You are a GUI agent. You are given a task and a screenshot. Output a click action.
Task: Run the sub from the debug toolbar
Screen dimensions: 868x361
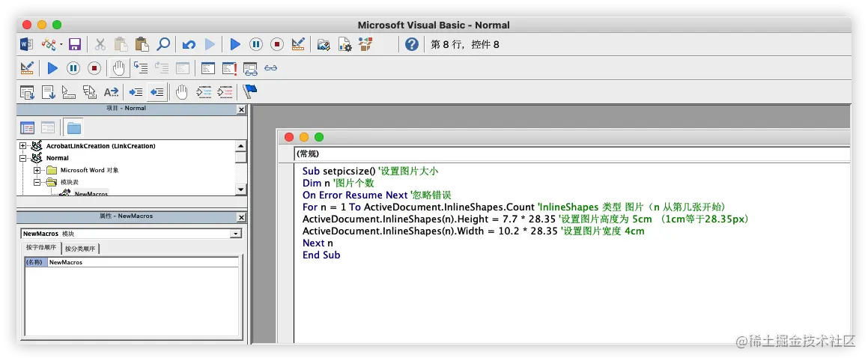coord(52,68)
